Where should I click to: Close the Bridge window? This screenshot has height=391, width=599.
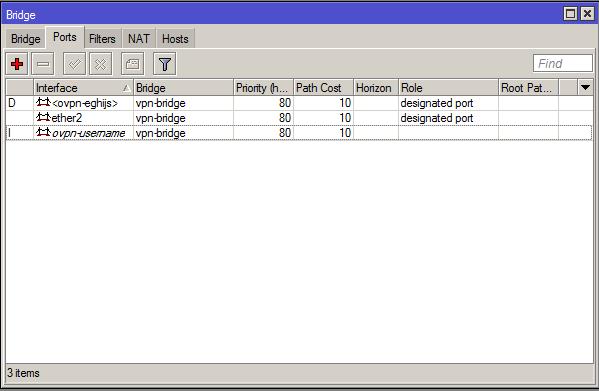[587, 14]
